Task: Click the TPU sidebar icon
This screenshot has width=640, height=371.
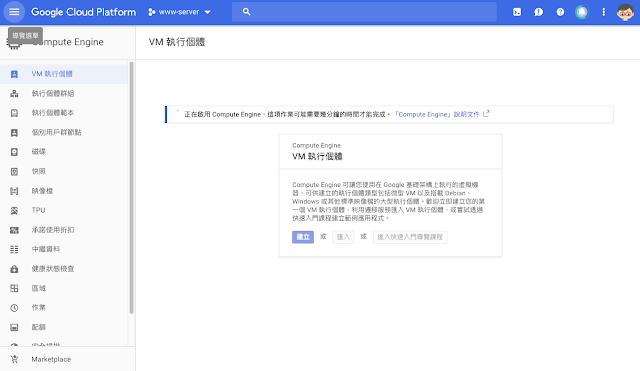Action: pos(14,211)
